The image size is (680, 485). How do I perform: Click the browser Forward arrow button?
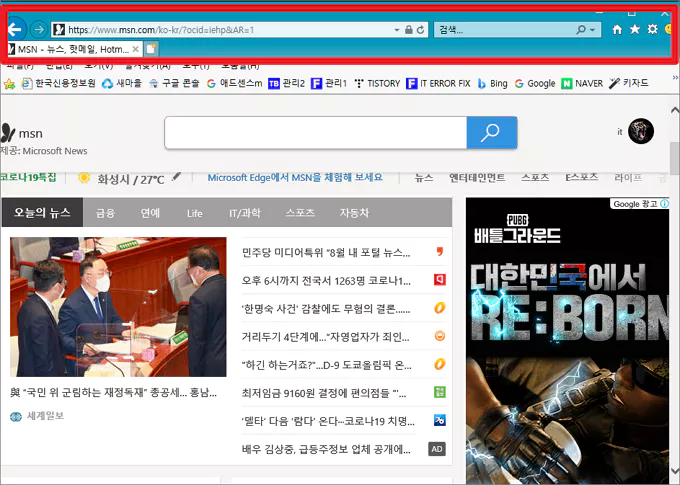point(39,29)
